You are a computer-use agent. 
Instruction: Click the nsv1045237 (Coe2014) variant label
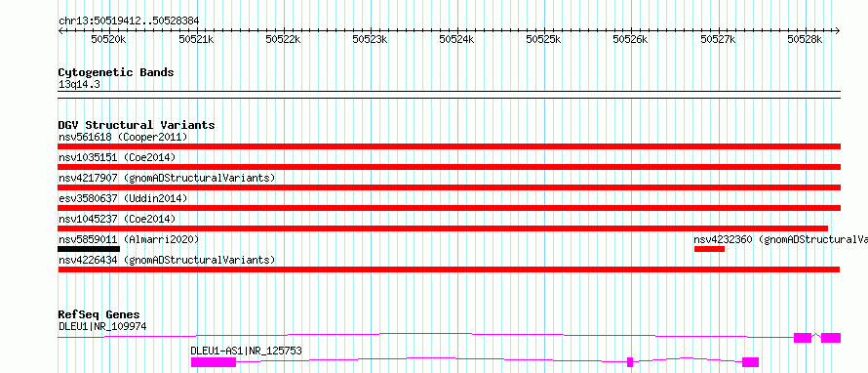coord(117,219)
